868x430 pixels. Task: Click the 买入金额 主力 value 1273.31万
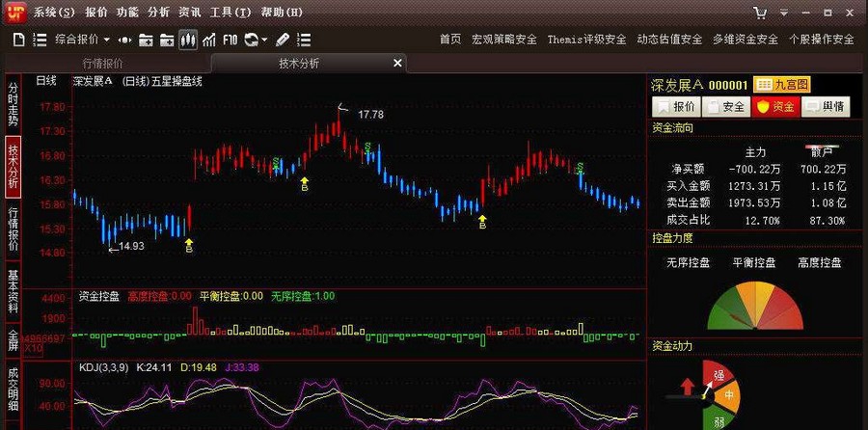(754, 186)
